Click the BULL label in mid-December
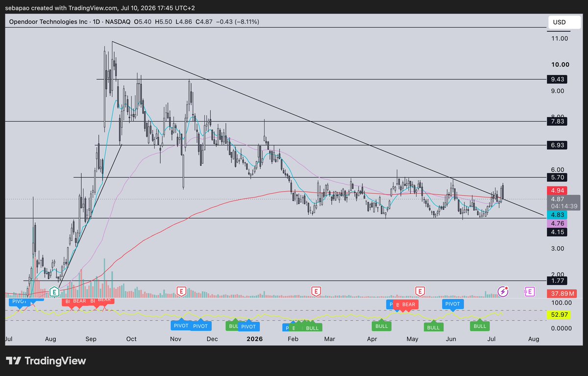Image resolution: width=588 pixels, height=376 pixels. (234, 326)
